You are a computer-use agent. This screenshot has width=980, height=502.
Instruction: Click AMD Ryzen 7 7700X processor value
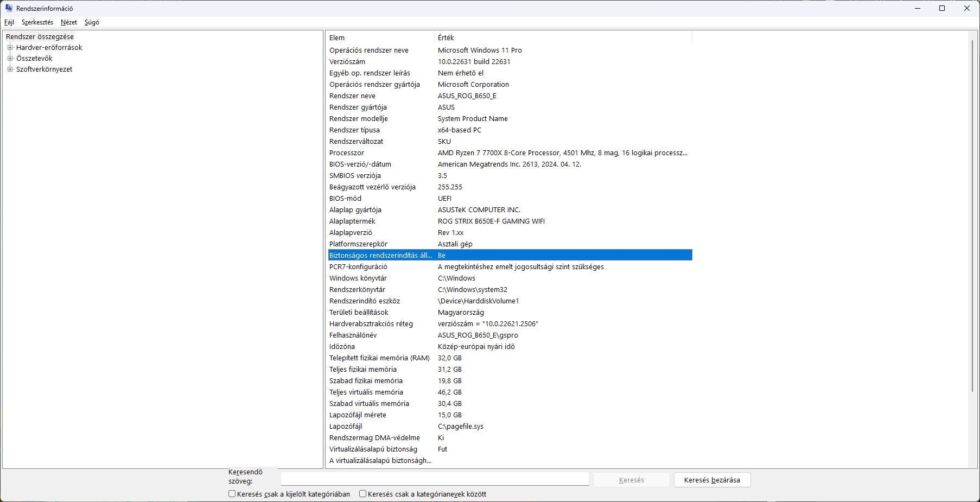click(563, 152)
